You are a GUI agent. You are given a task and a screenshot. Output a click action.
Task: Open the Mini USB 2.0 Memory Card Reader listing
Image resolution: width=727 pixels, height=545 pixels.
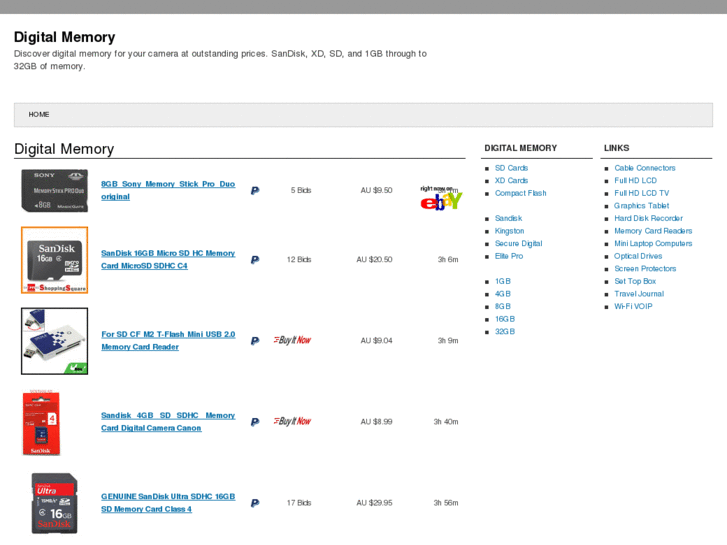(x=168, y=340)
